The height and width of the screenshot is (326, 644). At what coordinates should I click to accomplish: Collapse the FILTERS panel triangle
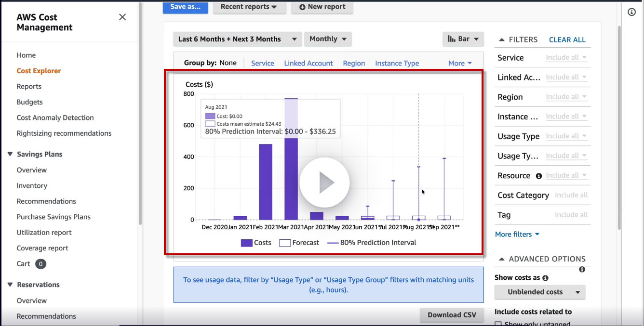501,40
